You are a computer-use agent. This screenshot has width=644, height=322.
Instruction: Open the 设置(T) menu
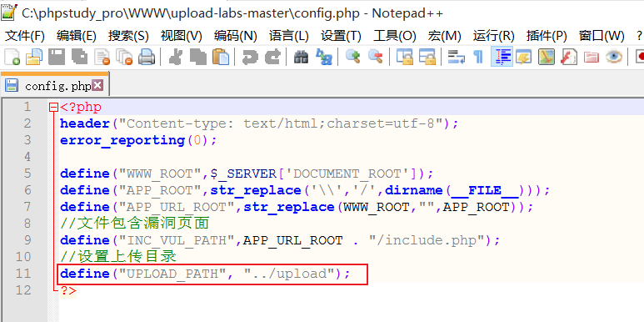341,36
